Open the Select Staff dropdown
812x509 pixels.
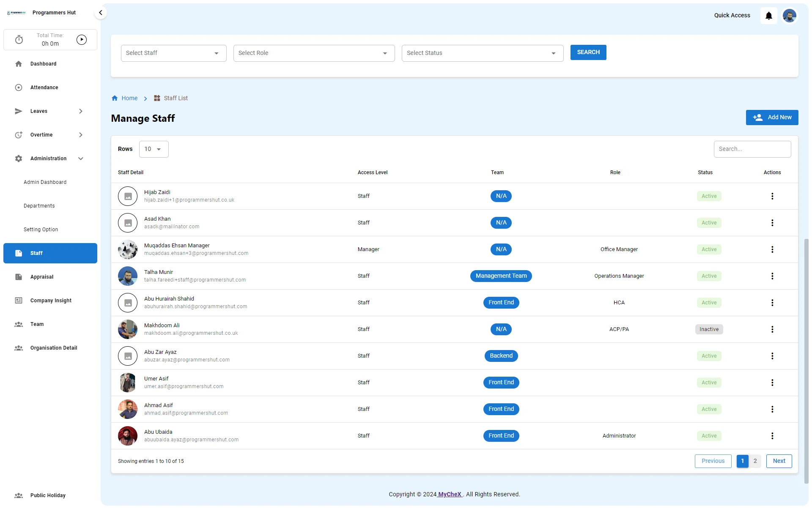pos(173,53)
